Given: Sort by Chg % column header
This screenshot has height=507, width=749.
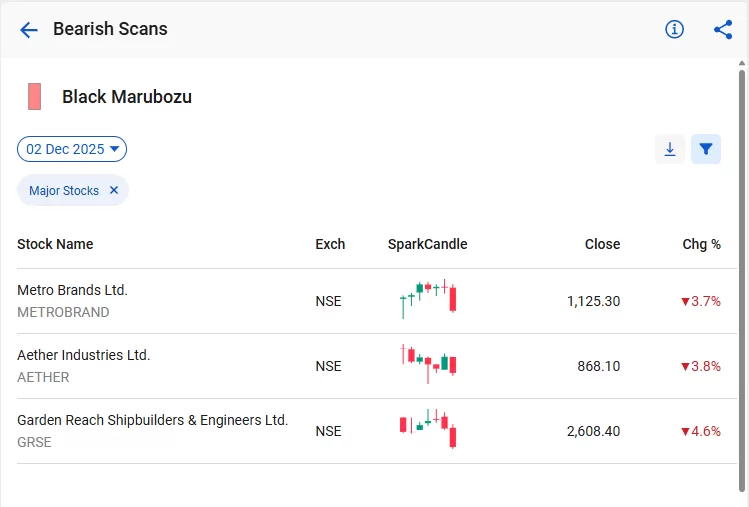Looking at the screenshot, I should point(702,244).
